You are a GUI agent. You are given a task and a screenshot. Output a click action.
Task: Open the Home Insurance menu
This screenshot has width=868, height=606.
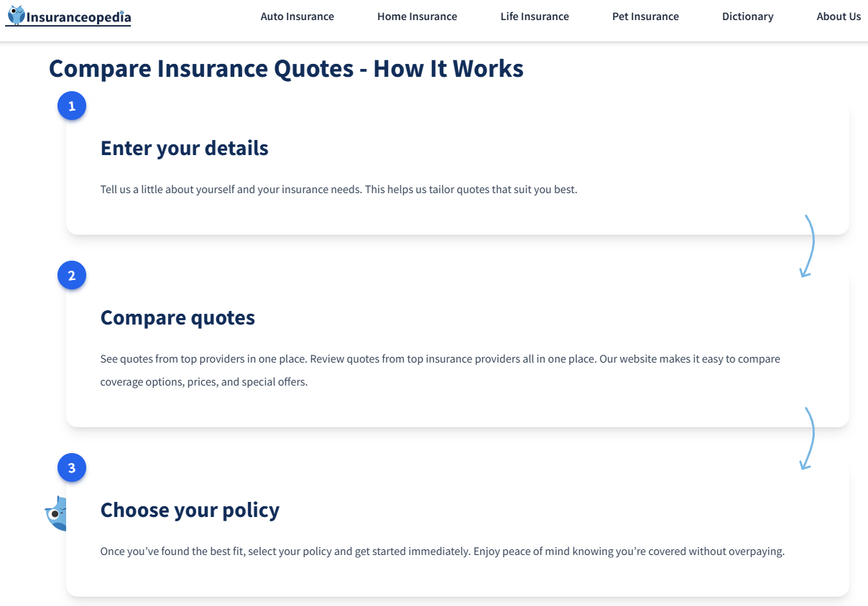(417, 17)
